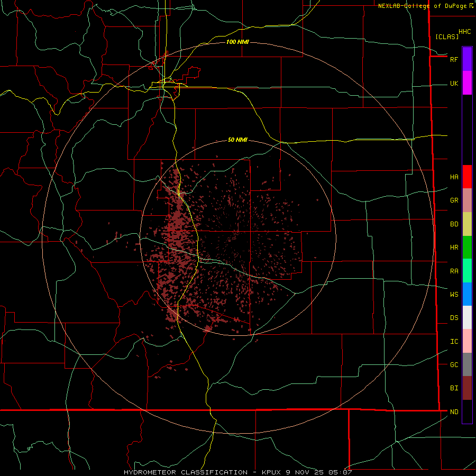Viewport: 476px width, 476px height.
Task: Click the ND black legend swatch
Action: tap(467, 411)
